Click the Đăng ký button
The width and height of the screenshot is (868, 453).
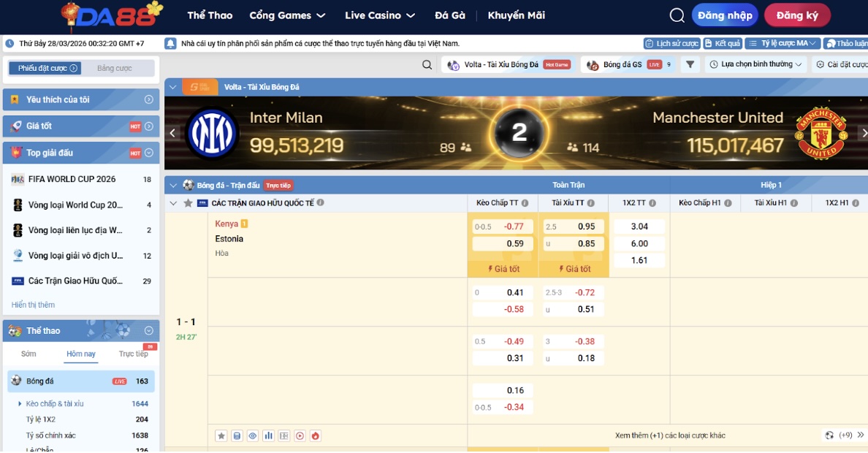pyautogui.click(x=797, y=15)
